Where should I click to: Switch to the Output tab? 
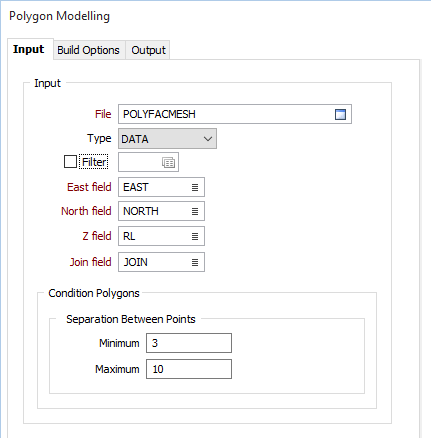(x=148, y=50)
